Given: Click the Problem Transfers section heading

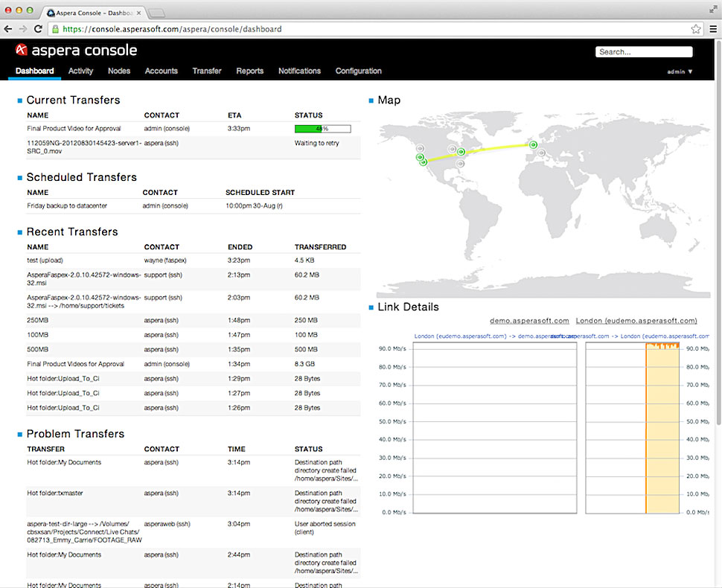Looking at the screenshot, I should click(x=75, y=434).
